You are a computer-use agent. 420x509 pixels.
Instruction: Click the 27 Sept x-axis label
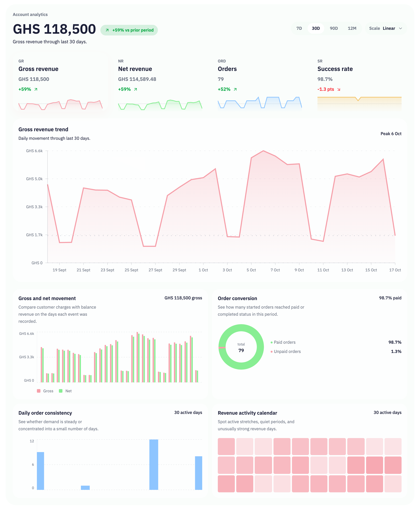pyautogui.click(x=155, y=270)
